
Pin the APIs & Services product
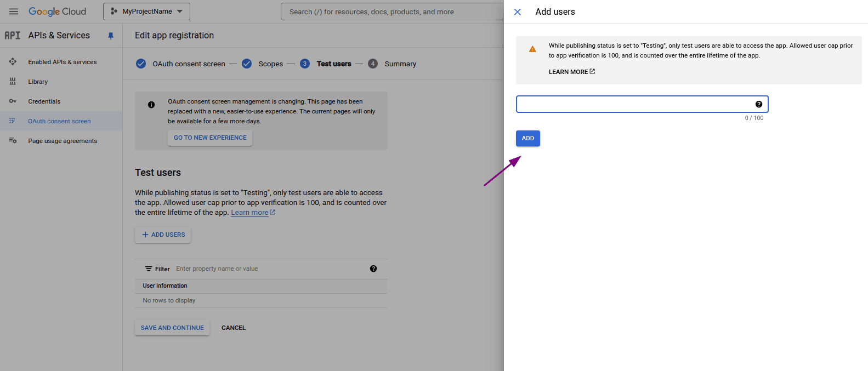pos(111,36)
